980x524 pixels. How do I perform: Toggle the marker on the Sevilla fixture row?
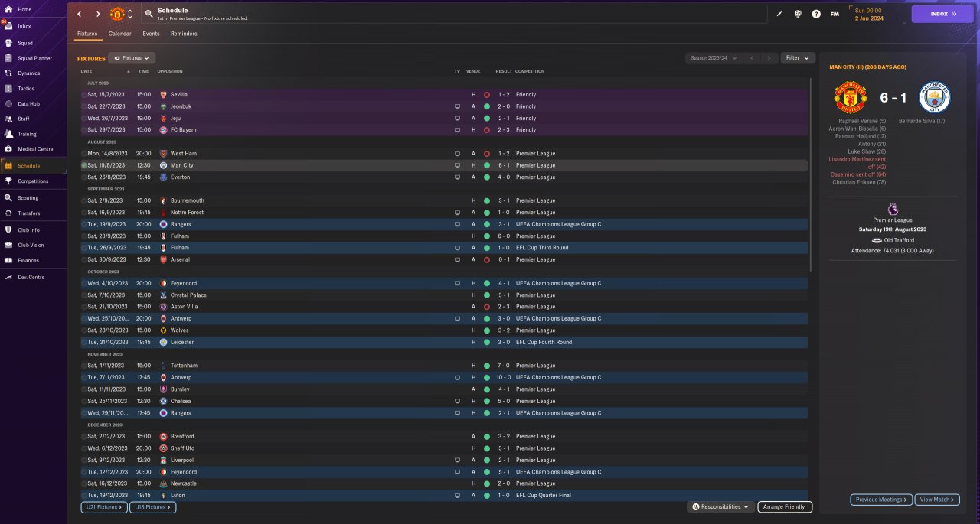pos(83,95)
